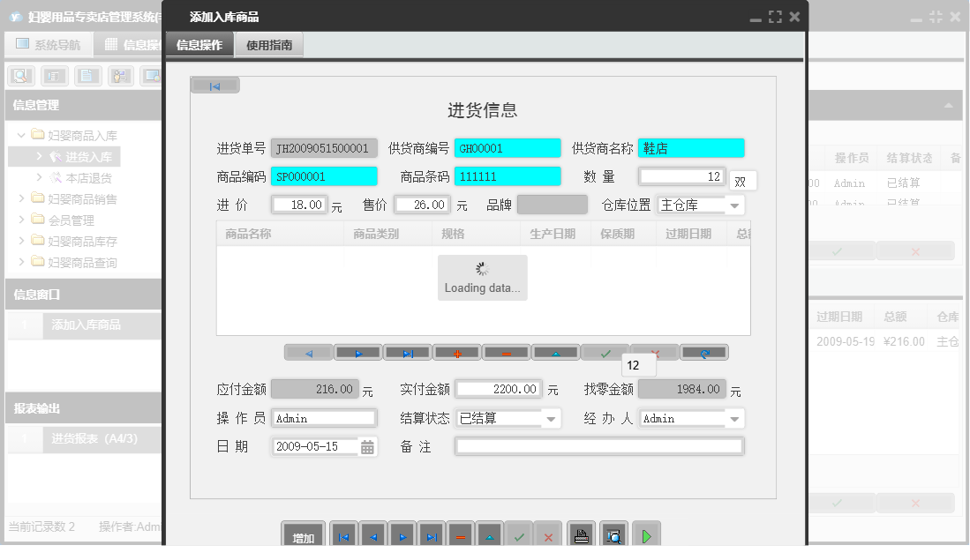Click the delete record (−) icon on grid toolbar
Image resolution: width=970 pixels, height=560 pixels.
pyautogui.click(x=506, y=352)
